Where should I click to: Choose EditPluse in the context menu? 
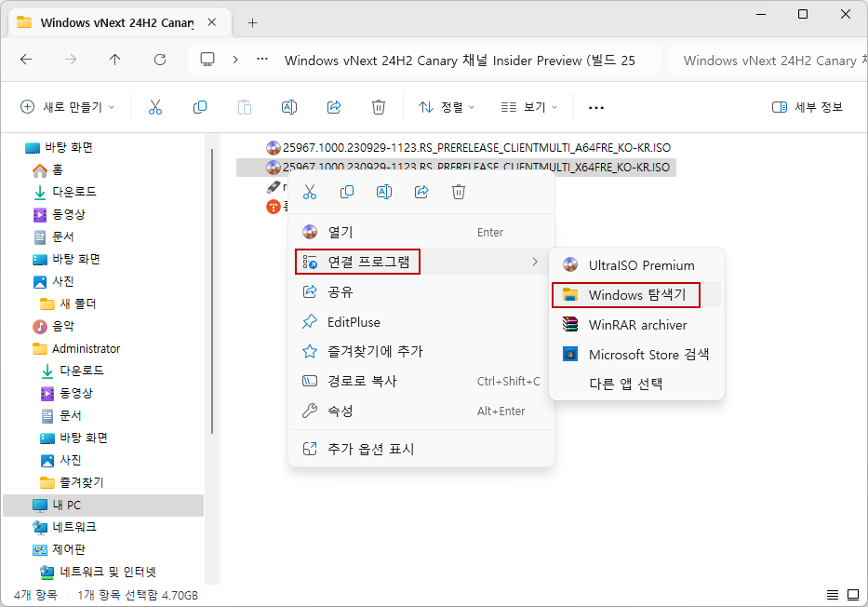pyautogui.click(x=421, y=322)
